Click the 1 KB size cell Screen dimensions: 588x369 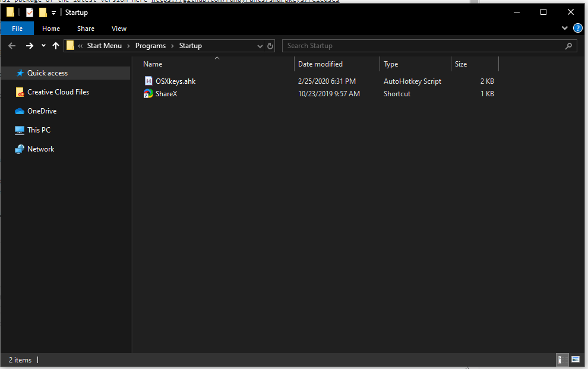487,94
